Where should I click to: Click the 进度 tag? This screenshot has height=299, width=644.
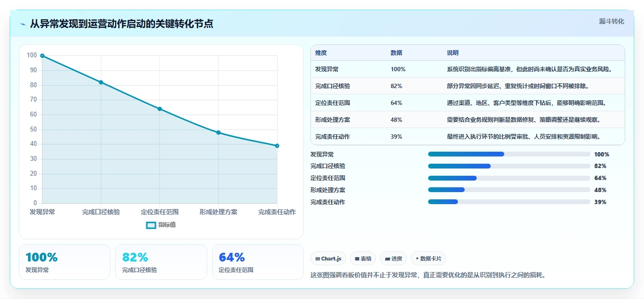click(393, 259)
